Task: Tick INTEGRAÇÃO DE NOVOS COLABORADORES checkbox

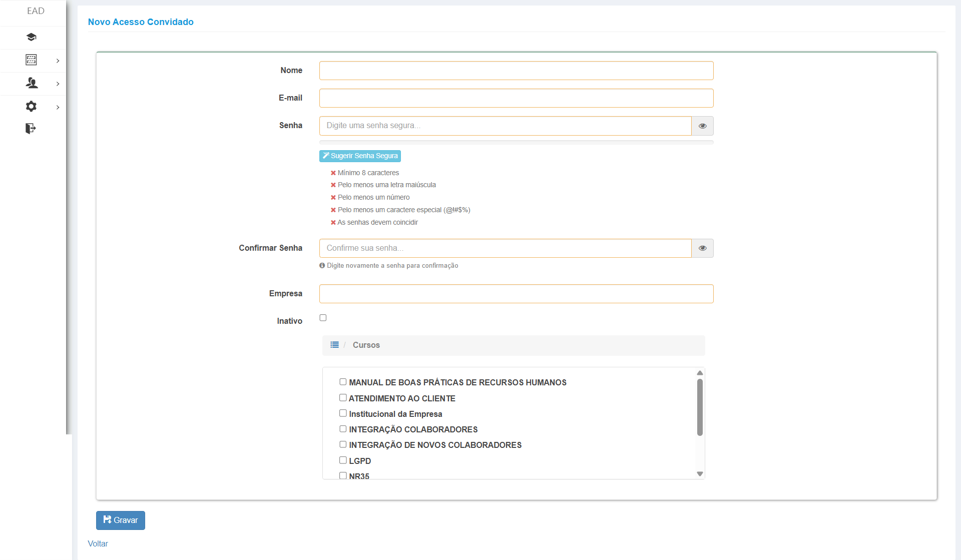Action: [x=343, y=444]
